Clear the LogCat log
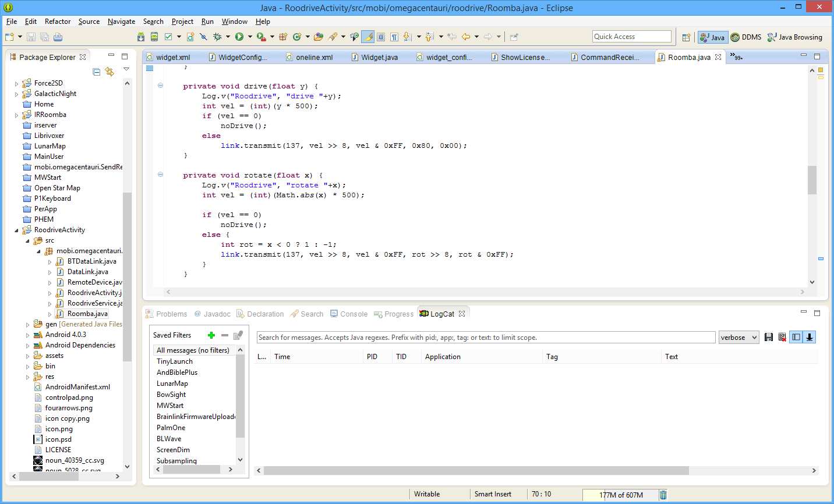Image resolution: width=834 pixels, height=504 pixels. point(782,337)
